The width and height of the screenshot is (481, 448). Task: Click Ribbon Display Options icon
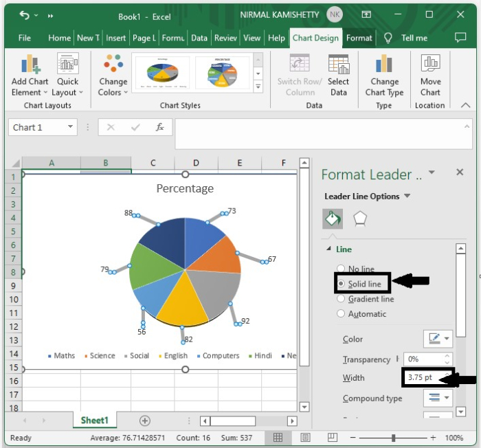point(366,14)
